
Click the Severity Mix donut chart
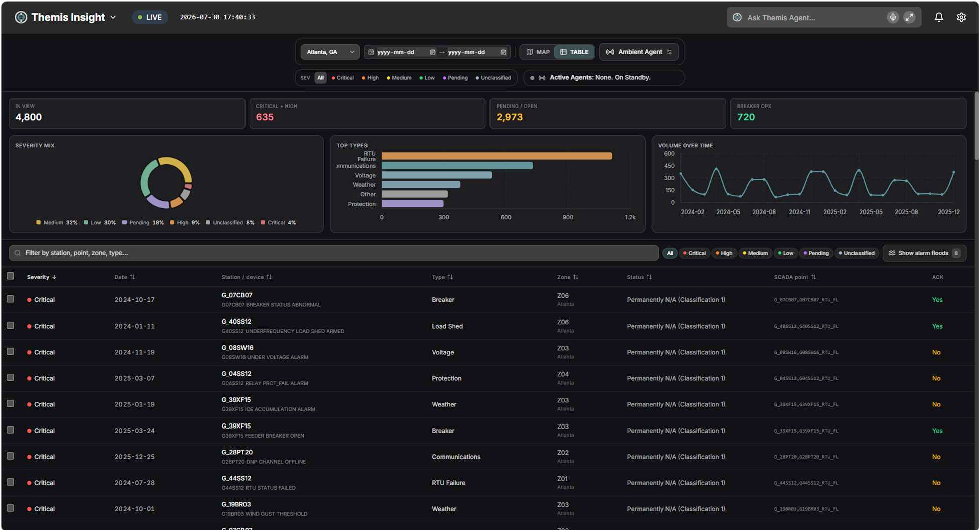166,183
